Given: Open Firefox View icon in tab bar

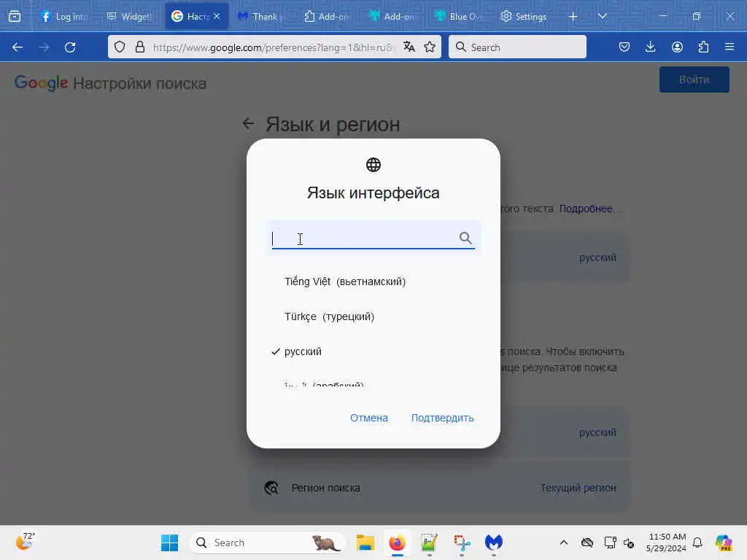Looking at the screenshot, I should (x=15, y=16).
